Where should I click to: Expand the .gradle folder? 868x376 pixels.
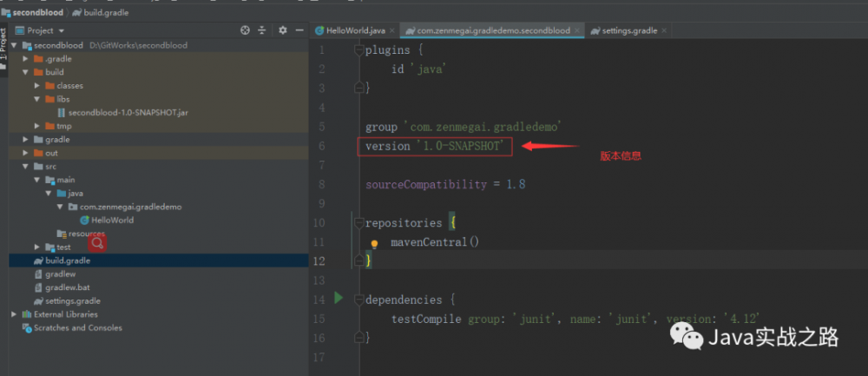(25, 59)
